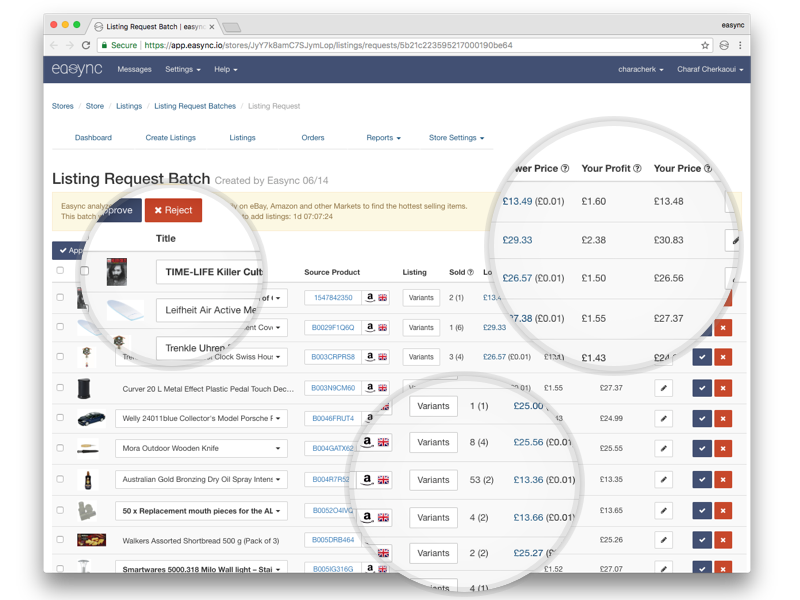The width and height of the screenshot is (800, 600).
Task: Select checkbox for 50 x Replacement mouth pieces
Action: click(60, 510)
